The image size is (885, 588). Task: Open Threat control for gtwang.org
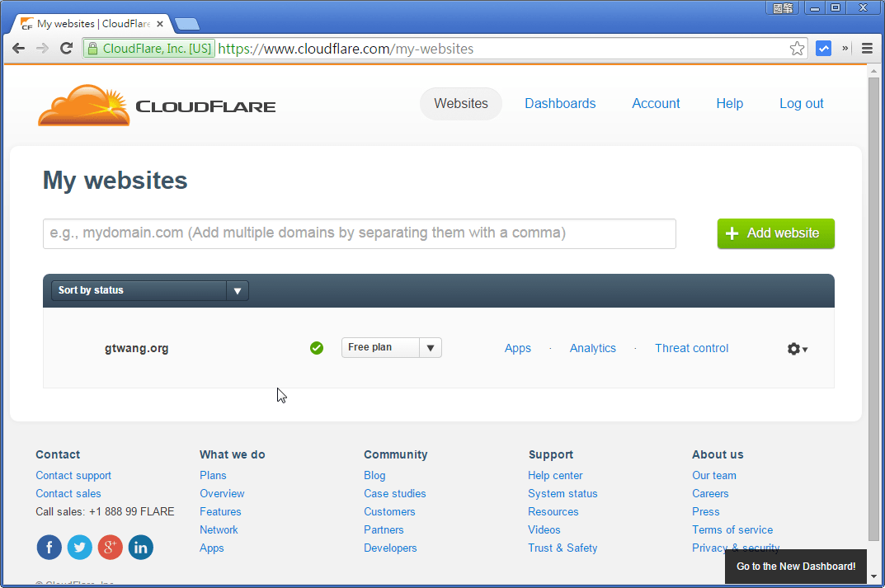click(x=691, y=348)
